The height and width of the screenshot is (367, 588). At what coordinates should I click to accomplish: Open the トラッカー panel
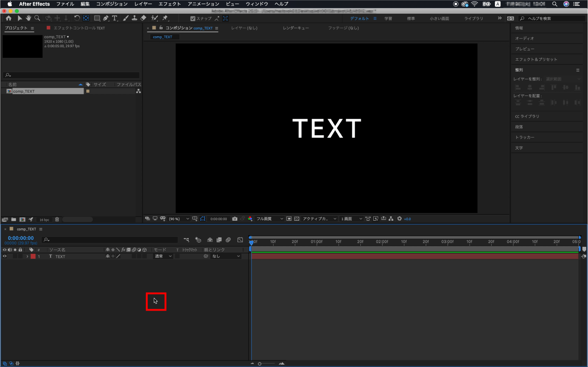(x=525, y=137)
